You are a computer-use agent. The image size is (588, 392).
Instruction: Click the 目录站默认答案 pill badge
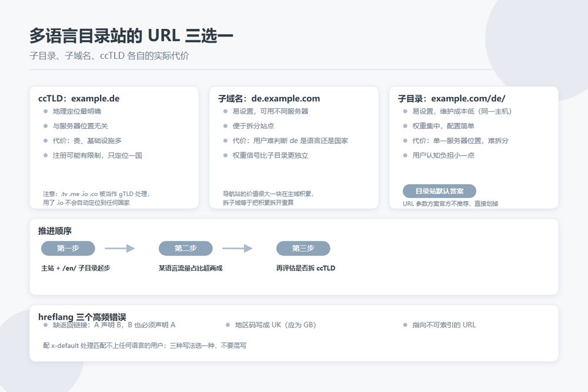439,191
